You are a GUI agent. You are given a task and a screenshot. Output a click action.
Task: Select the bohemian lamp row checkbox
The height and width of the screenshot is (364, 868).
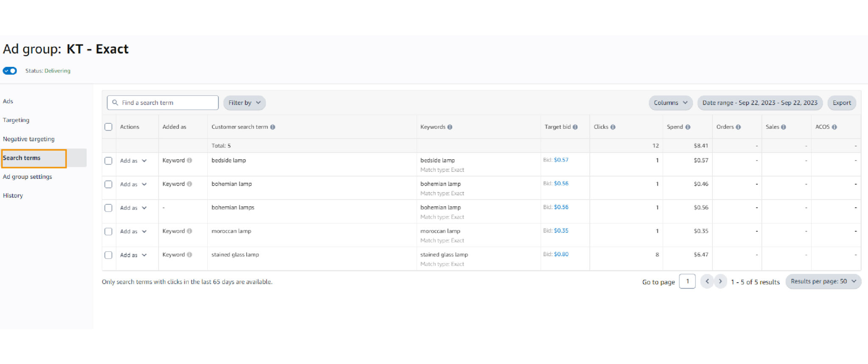(x=108, y=184)
